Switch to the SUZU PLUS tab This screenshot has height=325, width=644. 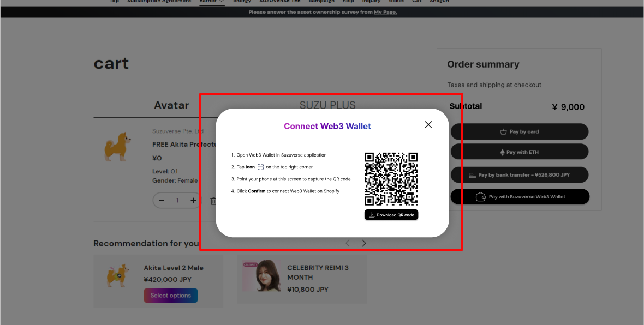pyautogui.click(x=327, y=105)
